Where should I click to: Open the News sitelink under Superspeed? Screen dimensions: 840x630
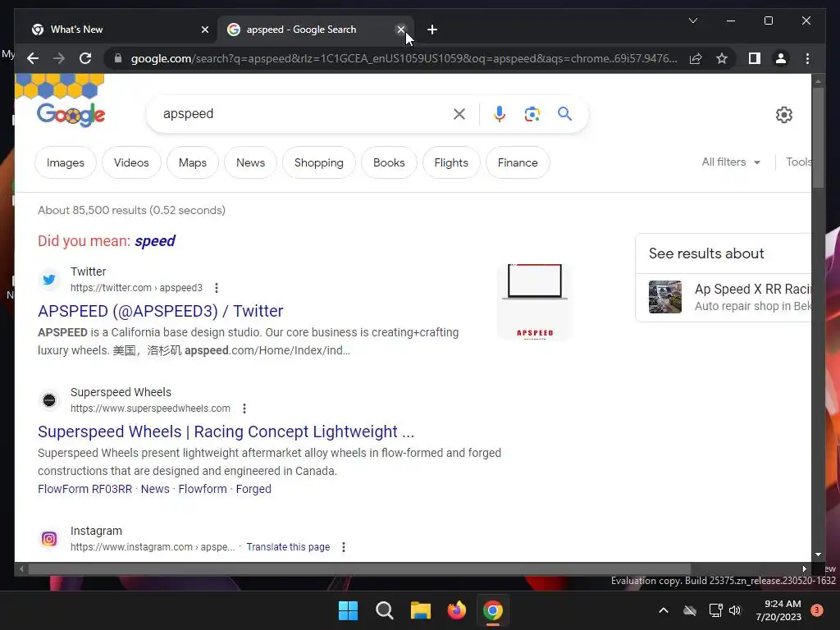[x=155, y=489]
